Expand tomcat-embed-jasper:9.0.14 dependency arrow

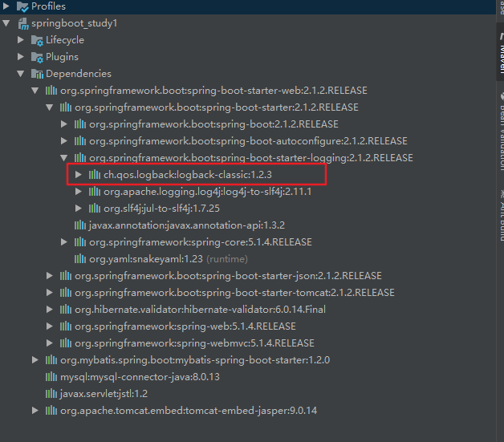click(35, 410)
